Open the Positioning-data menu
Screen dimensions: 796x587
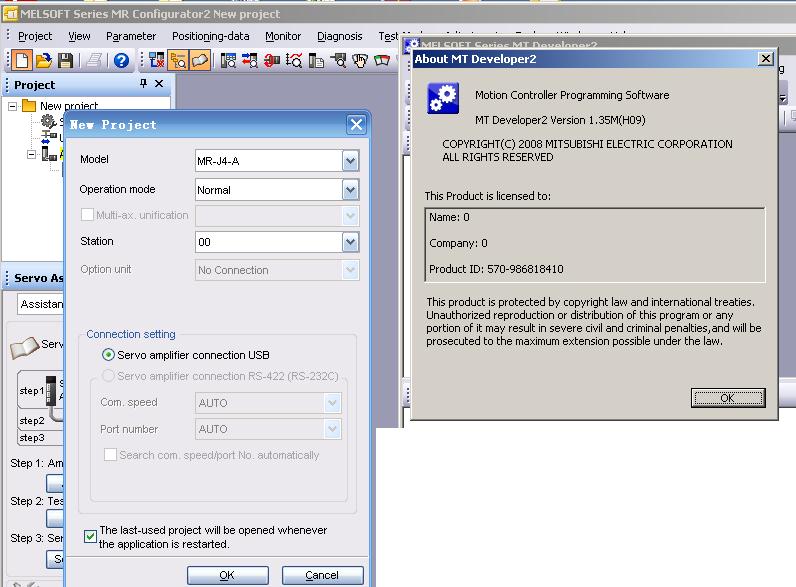click(x=210, y=36)
